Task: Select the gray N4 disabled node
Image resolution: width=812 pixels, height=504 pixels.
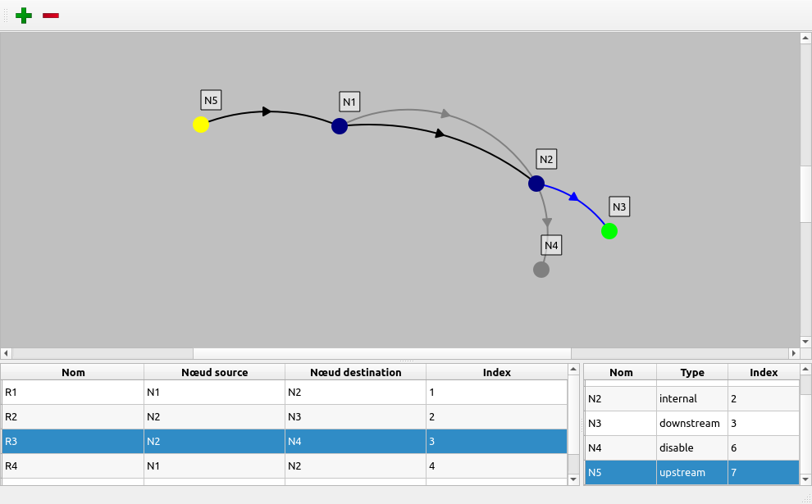Action: (541, 270)
